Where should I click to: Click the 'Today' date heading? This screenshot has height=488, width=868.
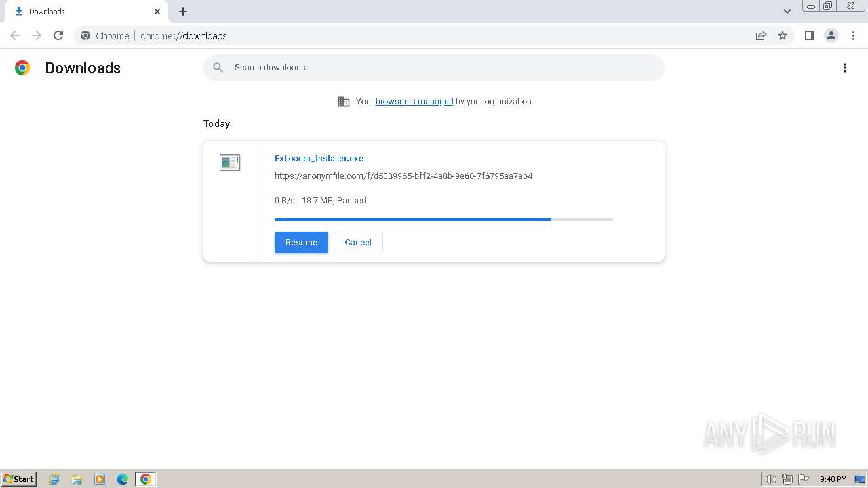[216, 123]
